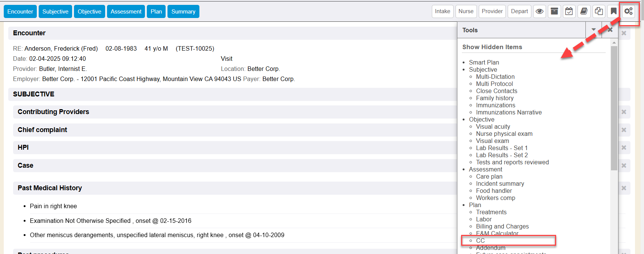Close the Tools panel with X
Screen dimensions: 644x254
tap(610, 30)
